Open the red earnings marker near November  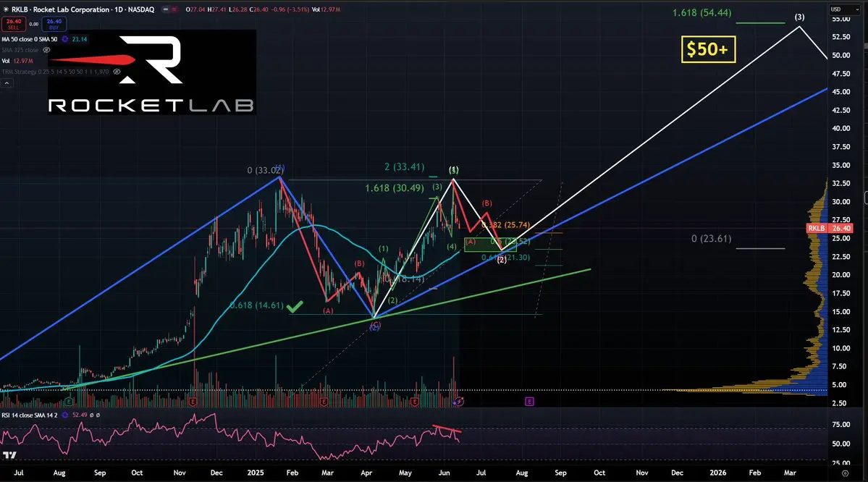pyautogui.click(x=193, y=401)
